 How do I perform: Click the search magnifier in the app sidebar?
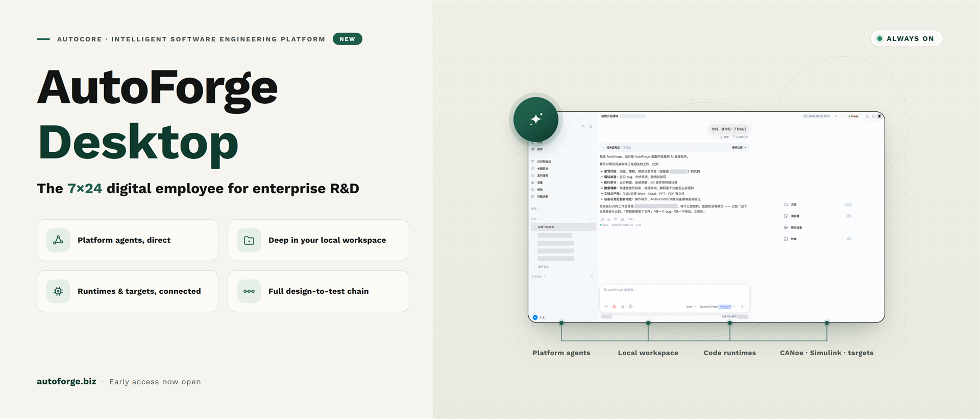[583, 126]
